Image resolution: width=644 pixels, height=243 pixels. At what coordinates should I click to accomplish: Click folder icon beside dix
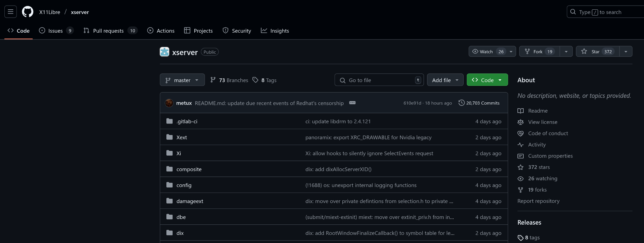[x=169, y=233]
